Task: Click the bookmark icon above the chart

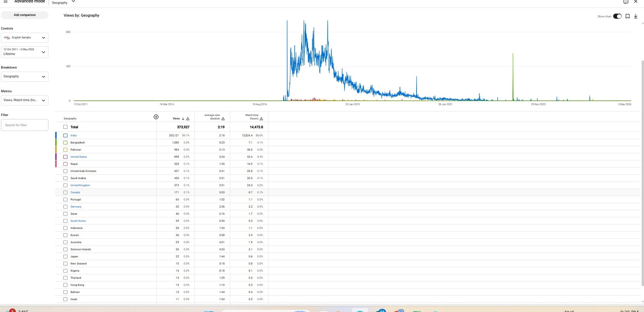Action: point(627,17)
